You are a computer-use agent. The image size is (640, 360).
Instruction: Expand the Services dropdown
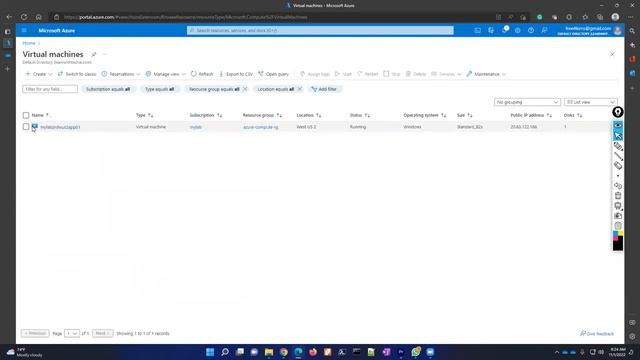coord(446,74)
